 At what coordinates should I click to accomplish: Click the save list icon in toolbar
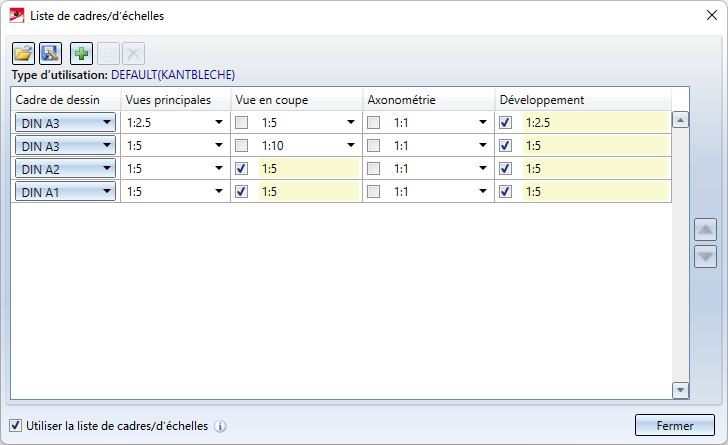pos(50,54)
